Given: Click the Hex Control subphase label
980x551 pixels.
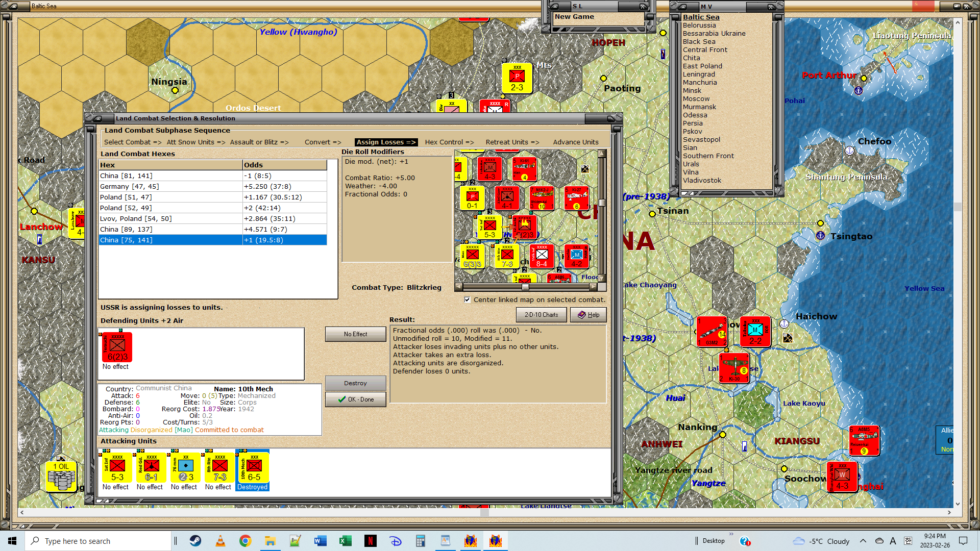Looking at the screenshot, I should pos(449,142).
